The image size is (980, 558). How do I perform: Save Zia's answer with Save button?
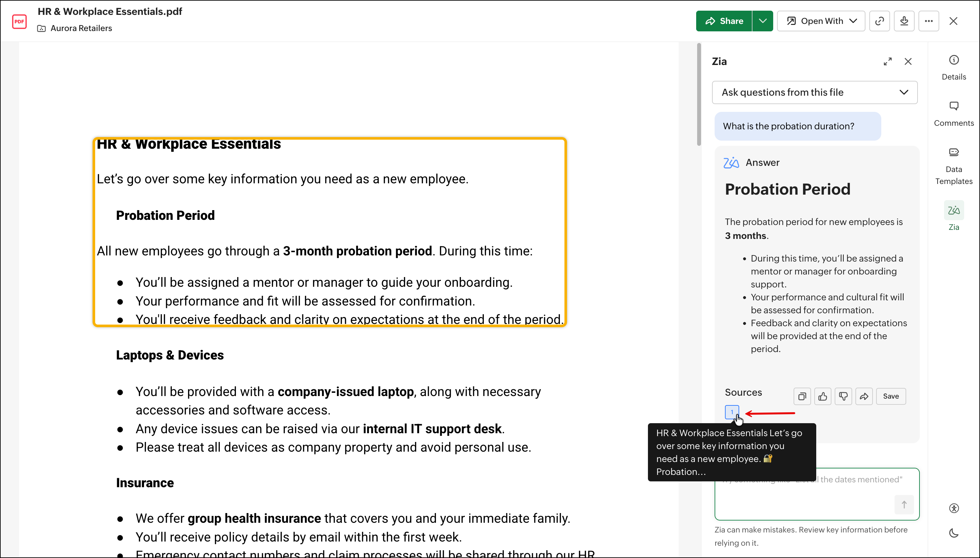891,396
